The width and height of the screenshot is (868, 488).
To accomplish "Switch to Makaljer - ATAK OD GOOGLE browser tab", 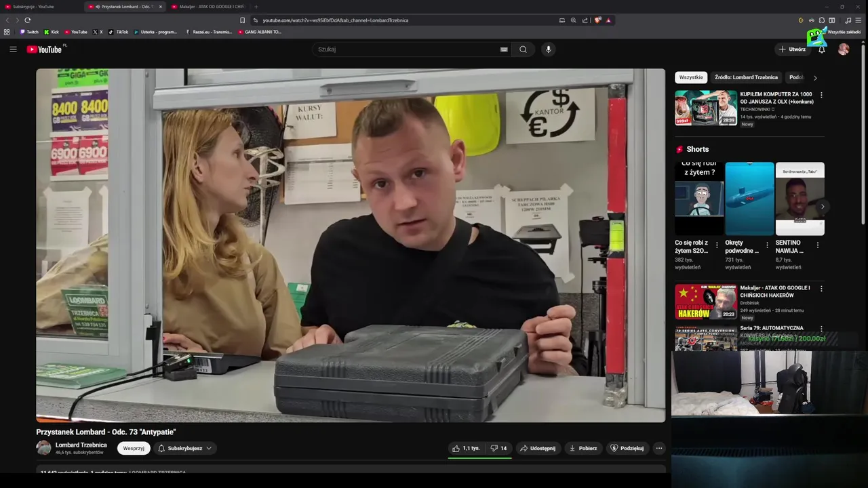I will coord(209,7).
